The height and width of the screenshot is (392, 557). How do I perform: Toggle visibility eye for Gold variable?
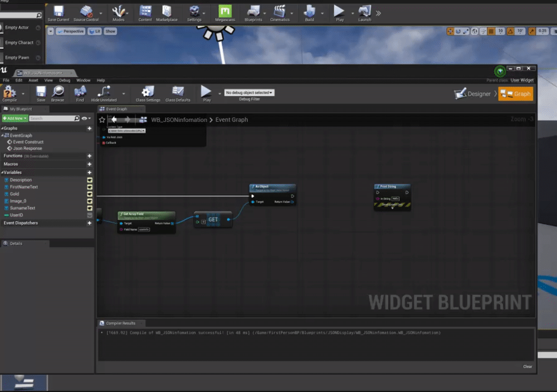pos(90,194)
